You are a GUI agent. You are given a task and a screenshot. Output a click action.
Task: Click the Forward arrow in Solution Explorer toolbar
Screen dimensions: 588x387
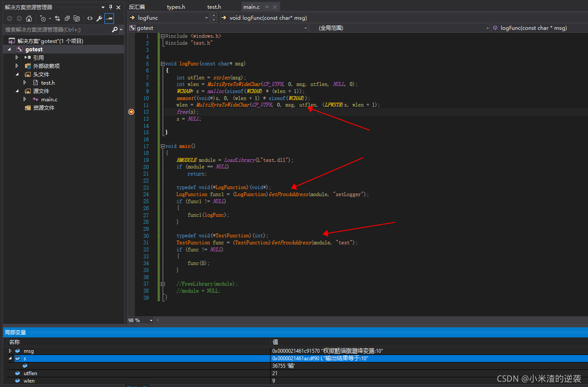(19, 18)
